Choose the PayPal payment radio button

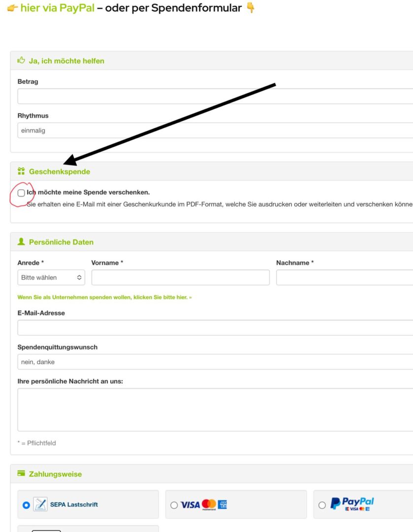click(x=322, y=505)
